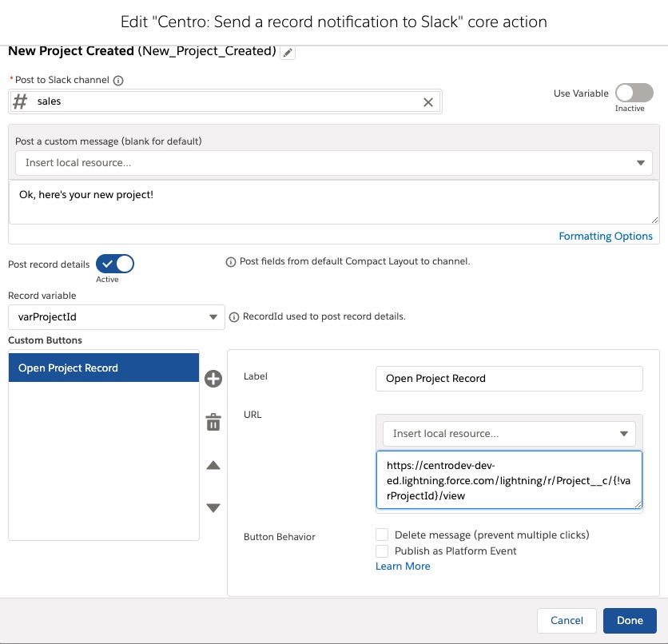Viewport: 668px width, 644px height.
Task: Open custom message Insert local resource dropdown
Action: (333, 163)
